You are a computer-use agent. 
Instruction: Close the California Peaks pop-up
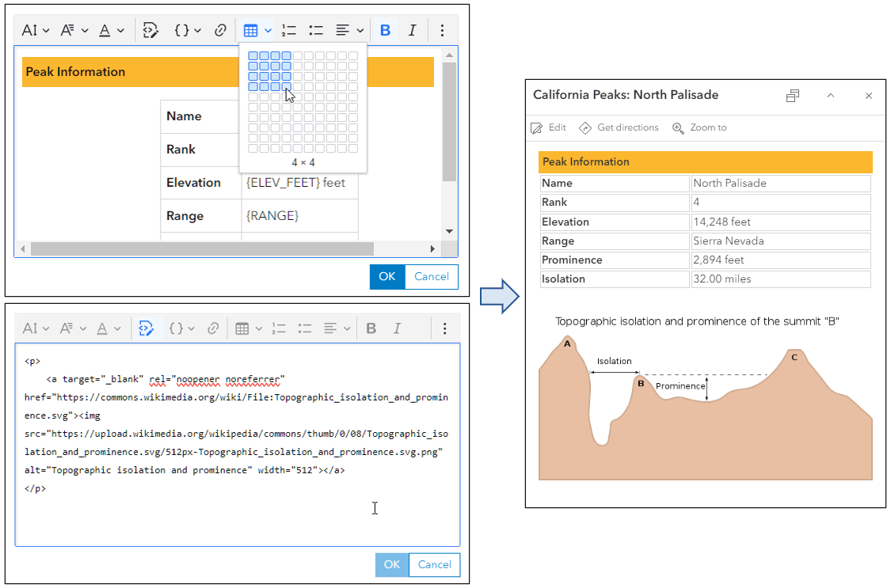click(x=869, y=96)
